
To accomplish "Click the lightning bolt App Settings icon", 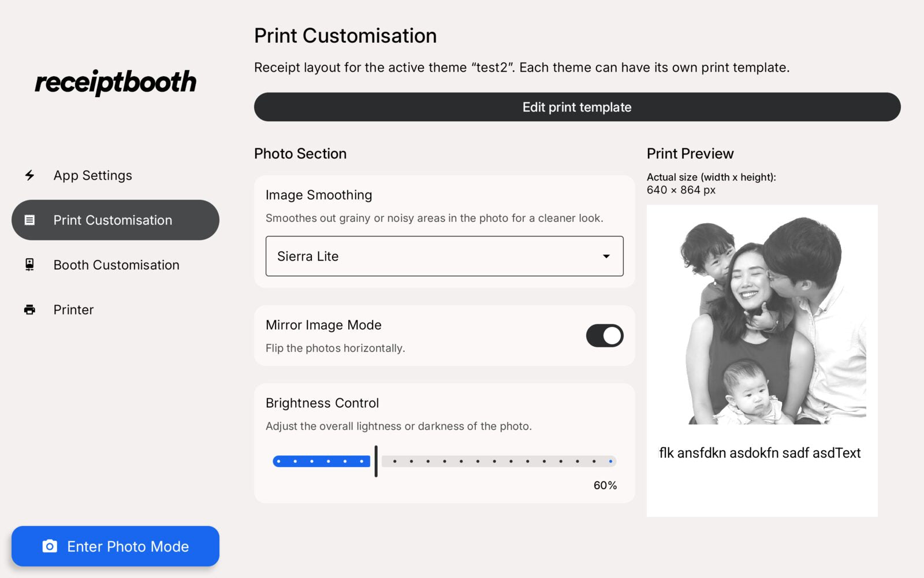I will 29,175.
